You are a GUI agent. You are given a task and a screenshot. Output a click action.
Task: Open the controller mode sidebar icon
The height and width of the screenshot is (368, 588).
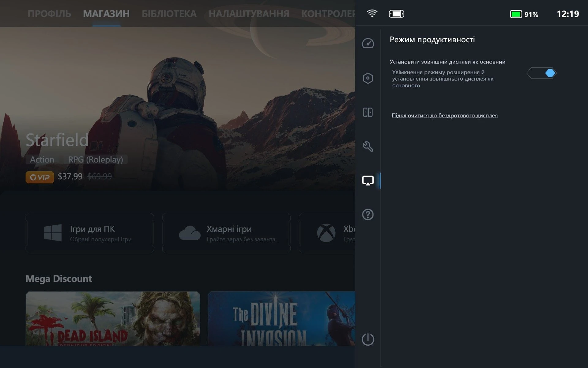tap(368, 112)
